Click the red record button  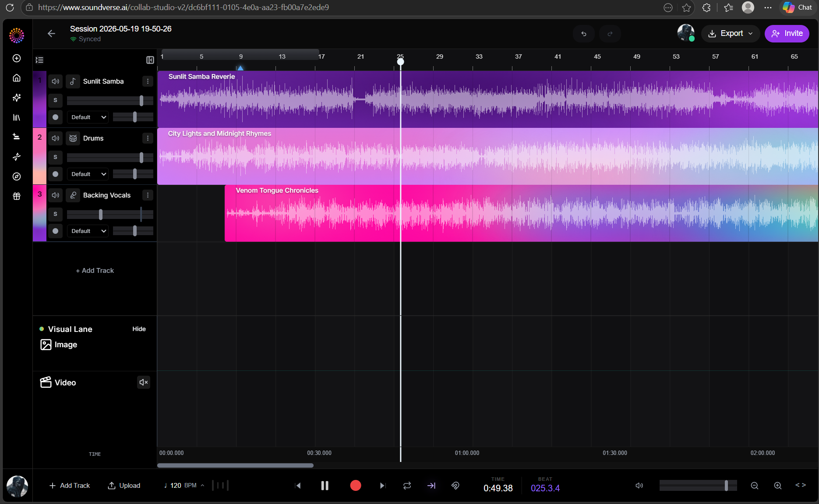click(x=356, y=486)
